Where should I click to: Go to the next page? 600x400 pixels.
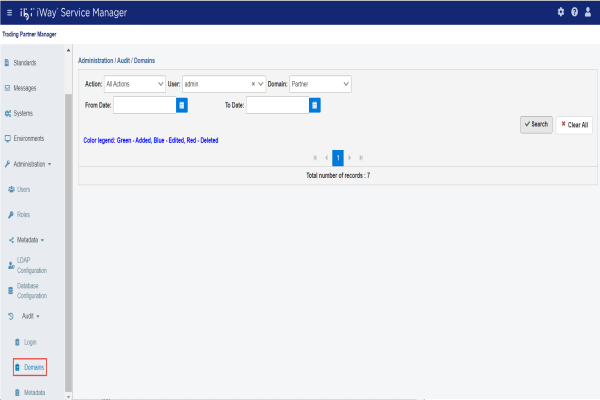349,158
